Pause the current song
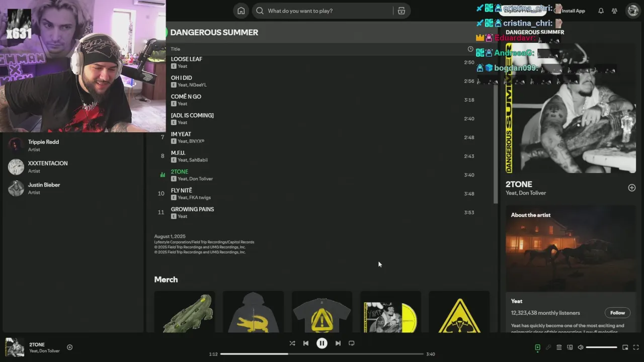 point(321,343)
